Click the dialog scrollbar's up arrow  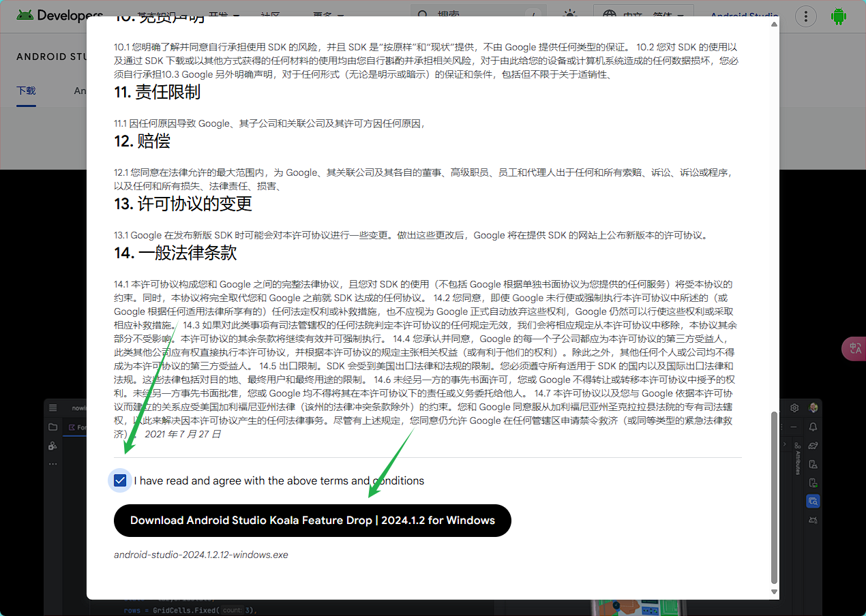pos(774,25)
